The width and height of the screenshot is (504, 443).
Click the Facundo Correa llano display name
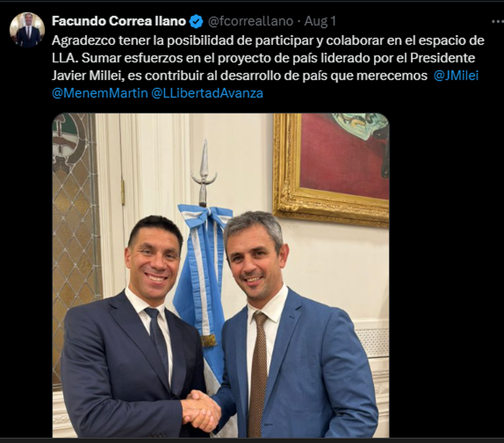tap(119, 21)
